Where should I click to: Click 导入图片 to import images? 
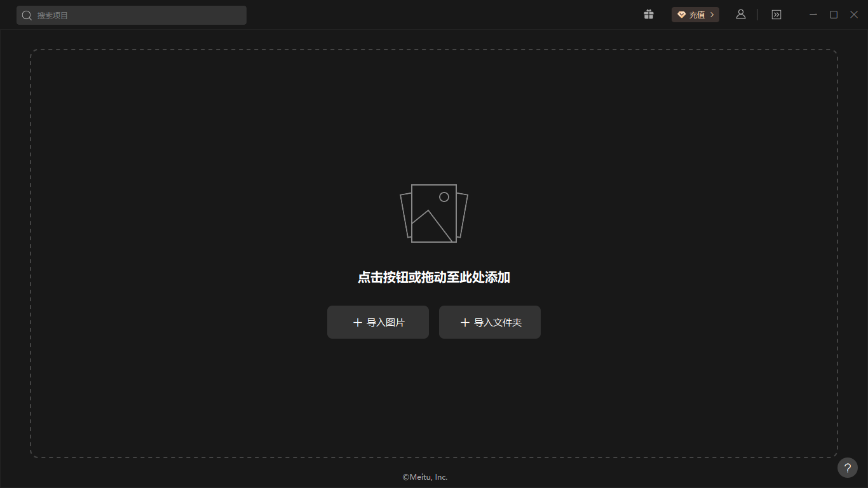[378, 322]
